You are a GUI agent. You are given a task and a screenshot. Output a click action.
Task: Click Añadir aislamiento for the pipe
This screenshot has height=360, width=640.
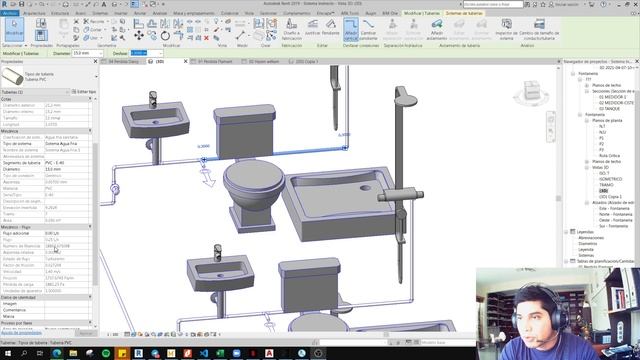click(x=437, y=29)
